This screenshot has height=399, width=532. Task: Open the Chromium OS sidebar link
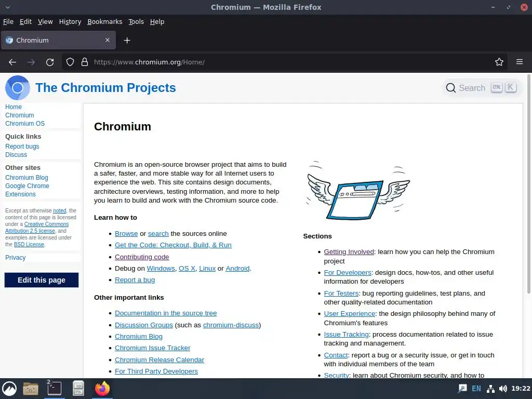pyautogui.click(x=25, y=124)
